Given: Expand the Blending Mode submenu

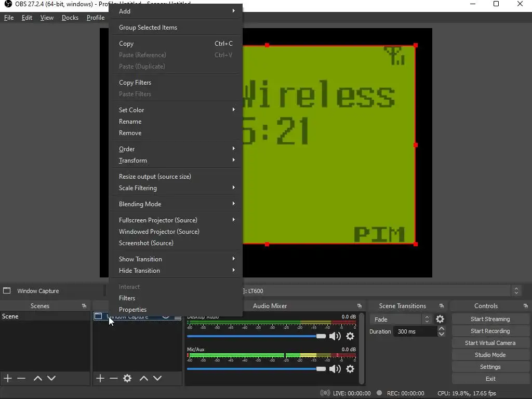Looking at the screenshot, I should pos(177,204).
